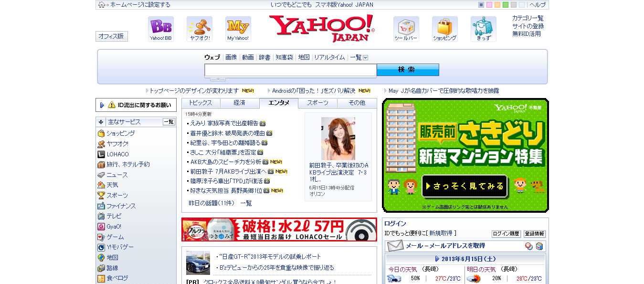Click the 食べログ sidebar icon
644x284 pixels.
point(101,278)
